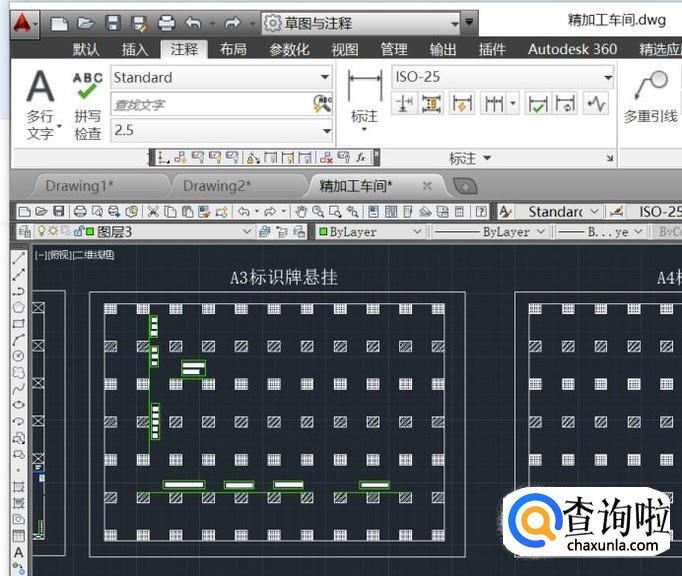Viewport: 682px width, 576px height.
Task: Open the 视图 ribbon tab
Action: (345, 49)
